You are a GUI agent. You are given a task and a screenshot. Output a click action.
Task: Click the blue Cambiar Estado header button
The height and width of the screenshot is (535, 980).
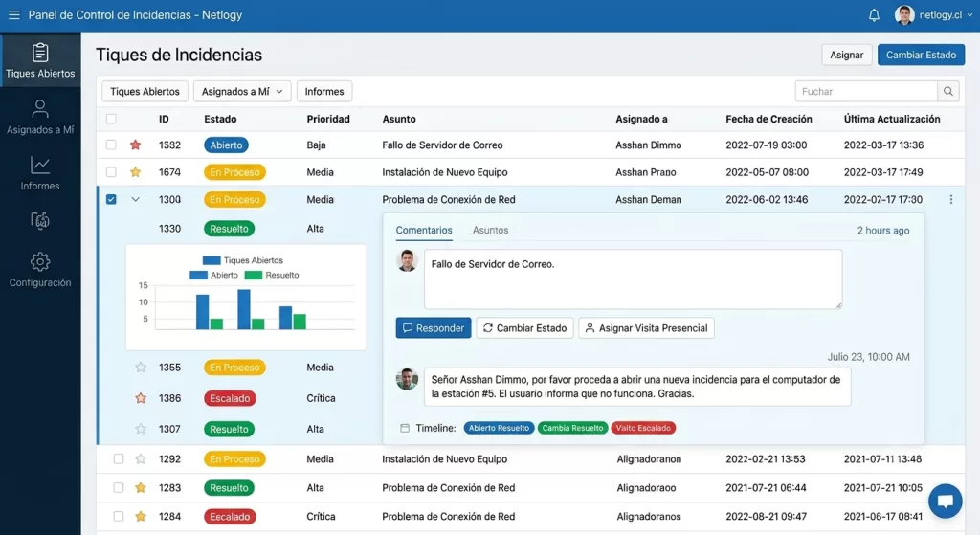pyautogui.click(x=921, y=55)
